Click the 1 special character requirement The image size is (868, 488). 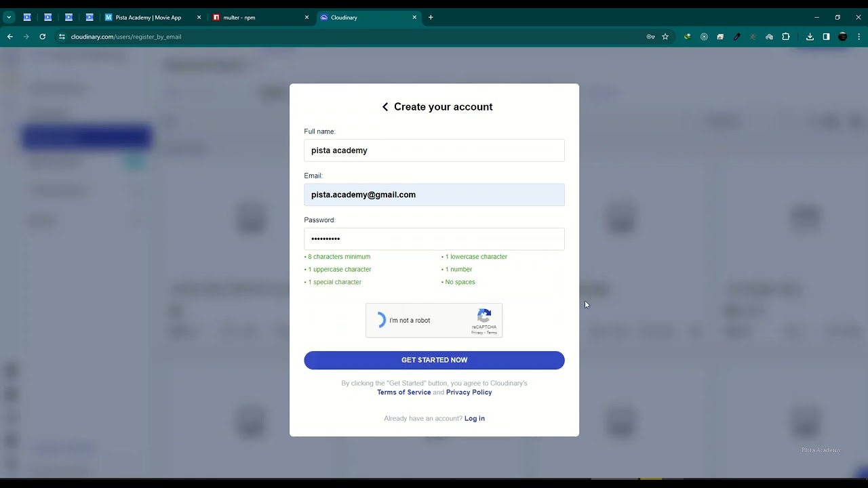click(x=333, y=282)
